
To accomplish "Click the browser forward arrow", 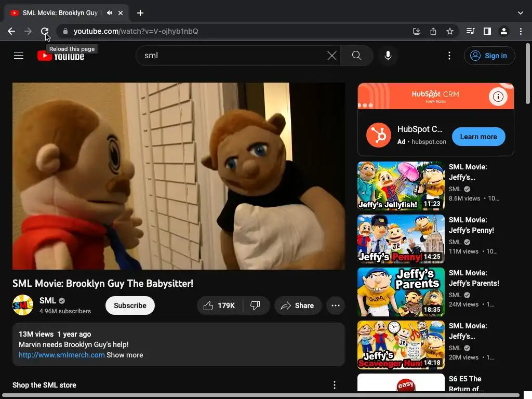I will click(x=28, y=31).
